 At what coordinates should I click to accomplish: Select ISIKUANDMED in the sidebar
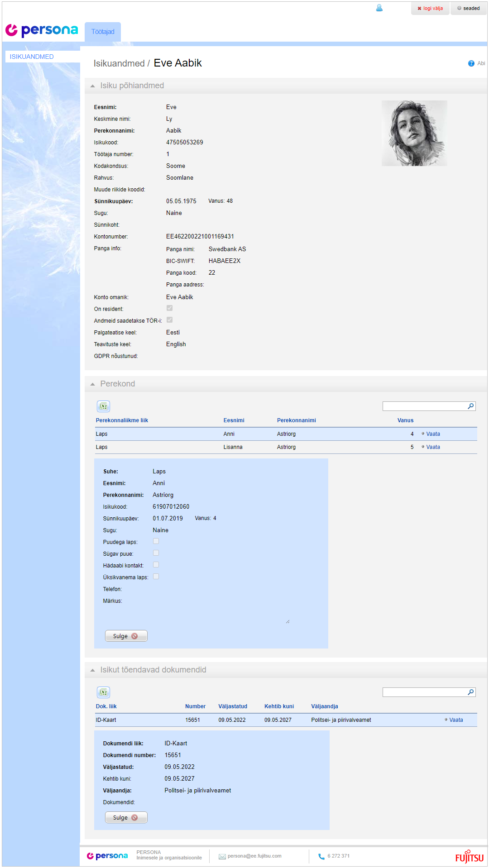point(32,57)
